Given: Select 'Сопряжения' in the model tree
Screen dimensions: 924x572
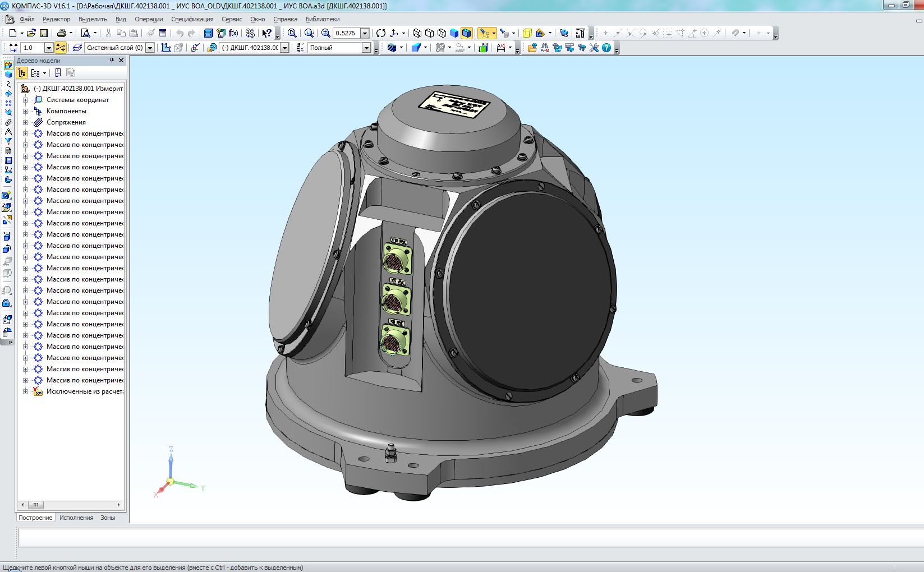Looking at the screenshot, I should tap(66, 122).
